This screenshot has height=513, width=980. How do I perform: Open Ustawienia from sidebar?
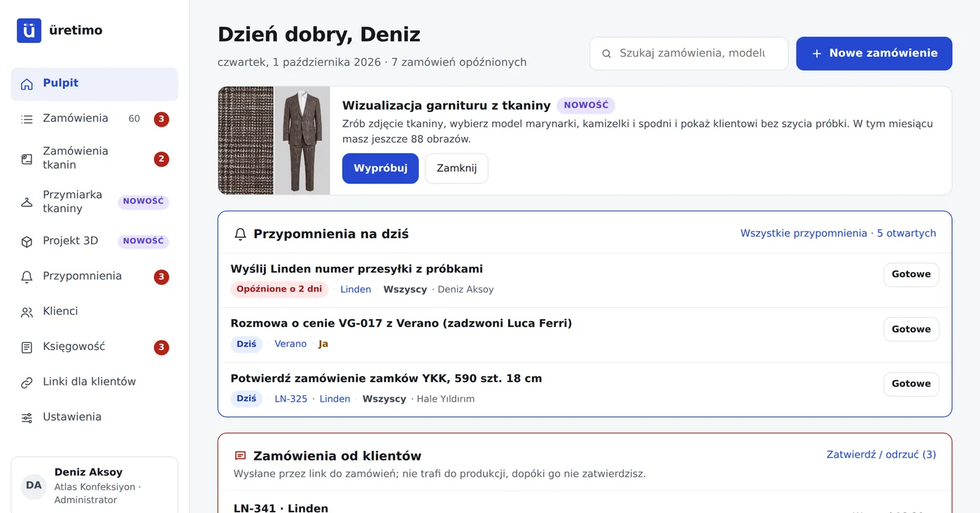click(94, 418)
